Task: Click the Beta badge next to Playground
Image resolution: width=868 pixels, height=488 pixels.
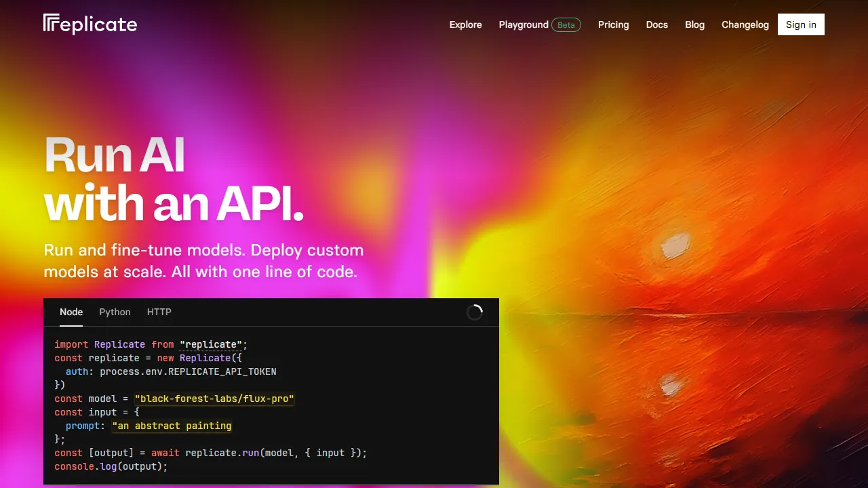Action: (566, 25)
